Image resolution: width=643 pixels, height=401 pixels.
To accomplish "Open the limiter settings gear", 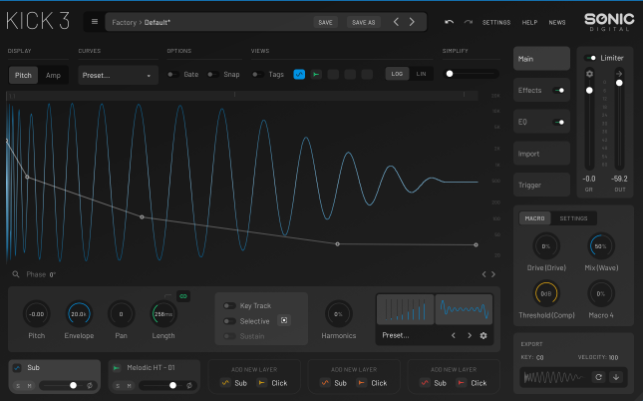I will pos(589,74).
